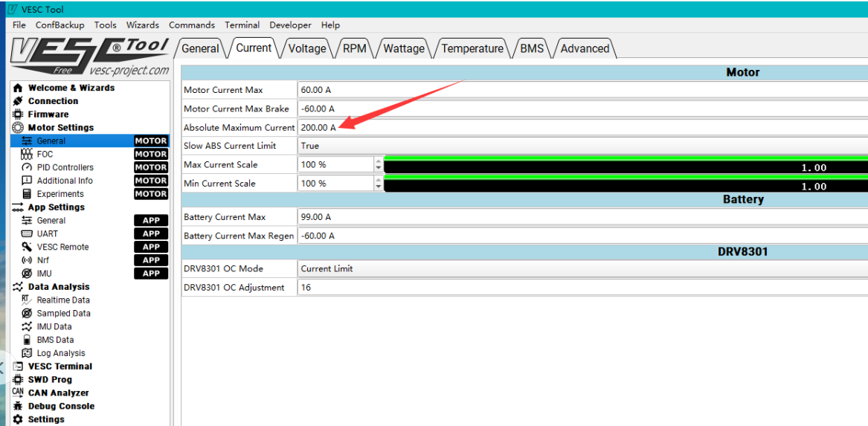Click the Realtime Data RT icon

26,300
